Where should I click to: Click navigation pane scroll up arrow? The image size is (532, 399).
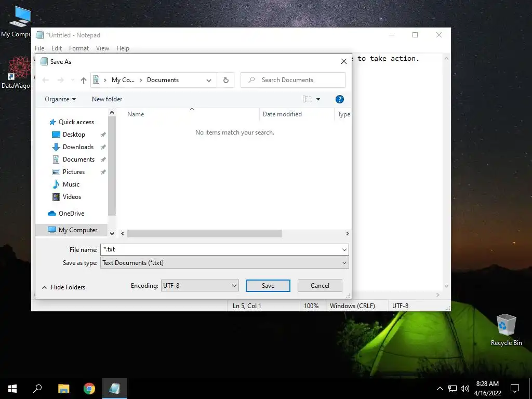(x=112, y=112)
